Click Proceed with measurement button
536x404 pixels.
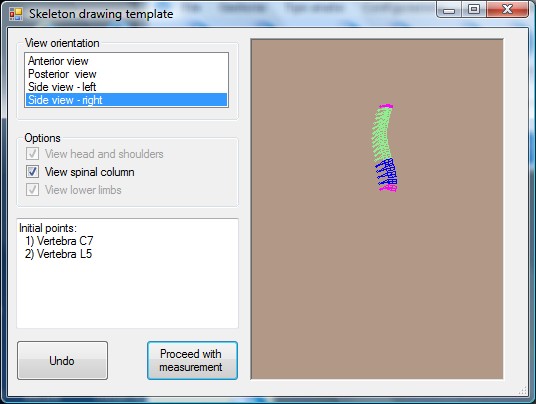point(192,360)
